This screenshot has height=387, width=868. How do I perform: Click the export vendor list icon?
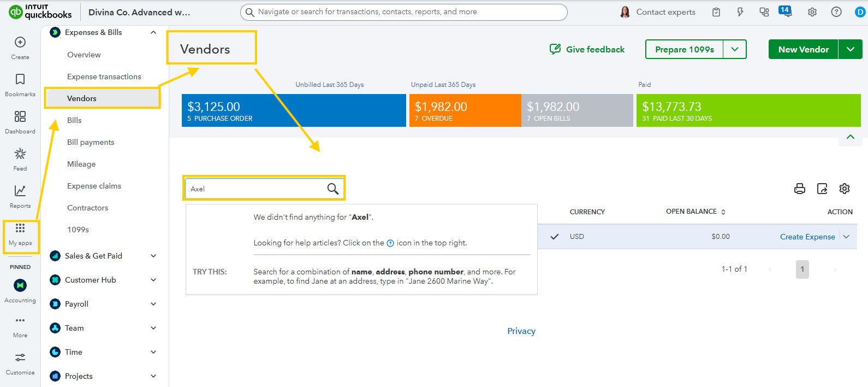pyautogui.click(x=822, y=189)
